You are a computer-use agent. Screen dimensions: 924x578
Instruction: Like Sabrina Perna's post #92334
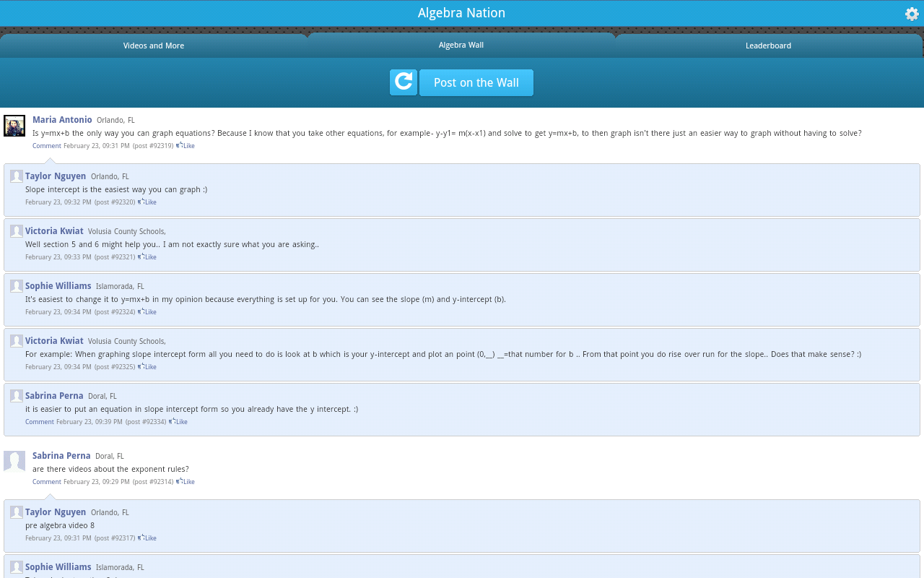[x=178, y=422]
